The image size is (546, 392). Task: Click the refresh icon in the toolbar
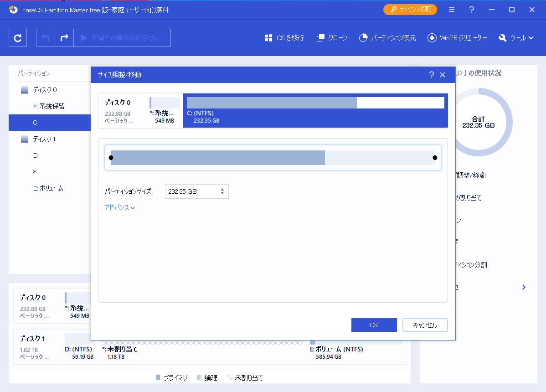click(18, 37)
